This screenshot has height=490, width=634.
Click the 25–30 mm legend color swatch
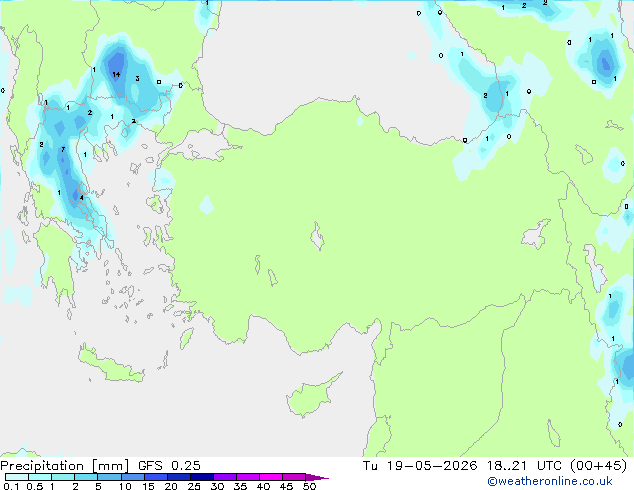coord(202,477)
